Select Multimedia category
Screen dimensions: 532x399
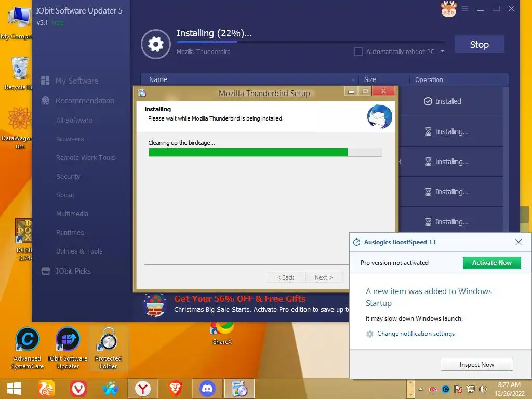click(x=72, y=214)
